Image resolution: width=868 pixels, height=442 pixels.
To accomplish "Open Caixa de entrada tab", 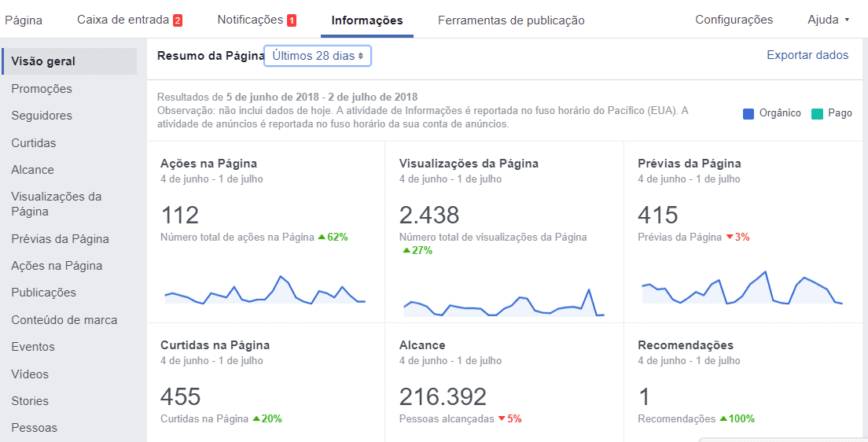I will tap(130, 20).
